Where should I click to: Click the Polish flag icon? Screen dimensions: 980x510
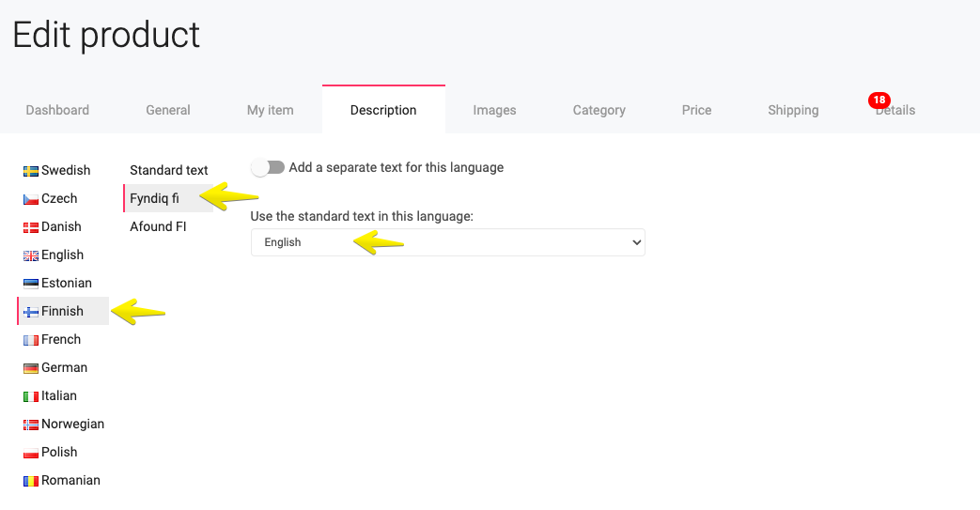click(31, 453)
